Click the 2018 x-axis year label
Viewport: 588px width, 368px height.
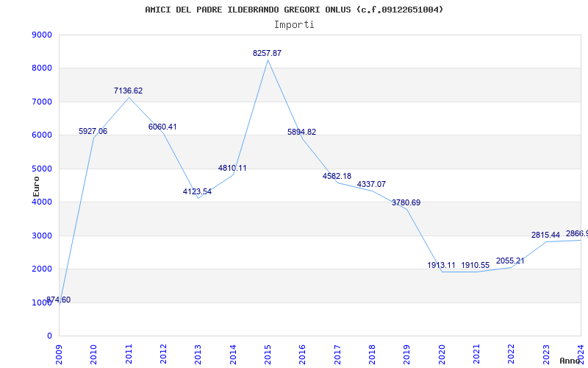(372, 355)
